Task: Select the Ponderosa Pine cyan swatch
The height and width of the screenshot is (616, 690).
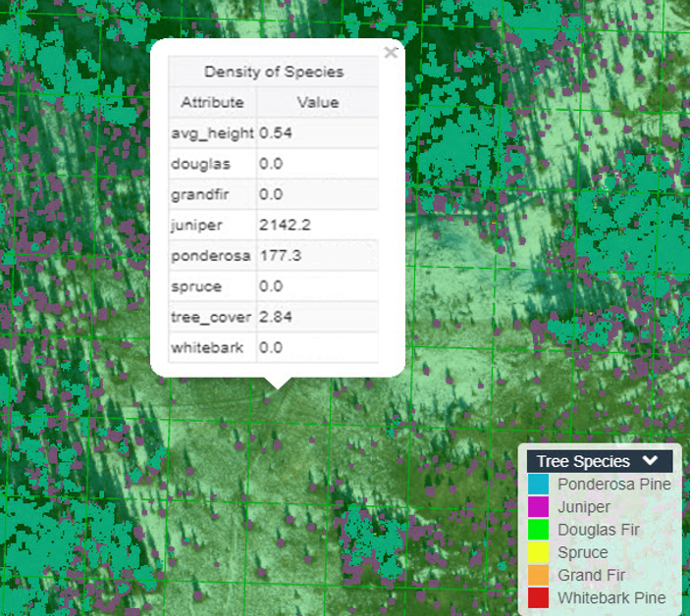Action: [x=538, y=485]
